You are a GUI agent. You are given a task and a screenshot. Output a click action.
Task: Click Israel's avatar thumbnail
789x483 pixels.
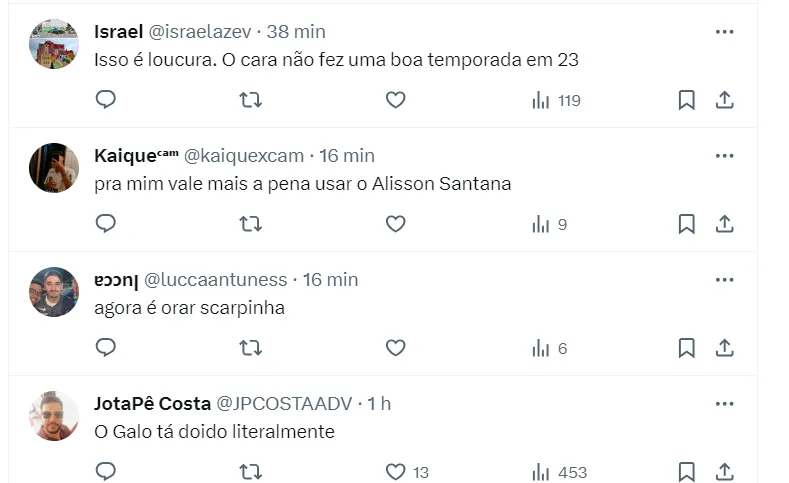click(x=54, y=44)
